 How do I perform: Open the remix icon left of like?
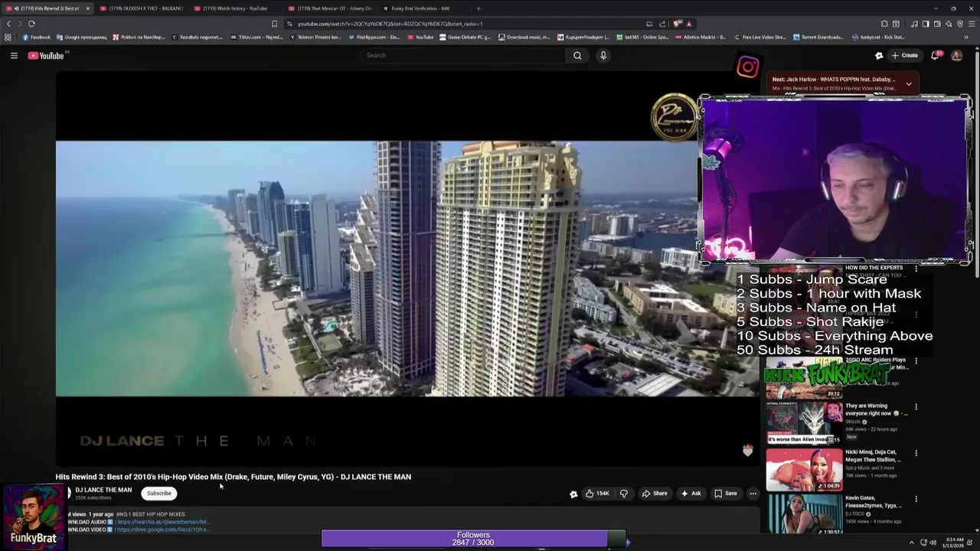(x=573, y=494)
